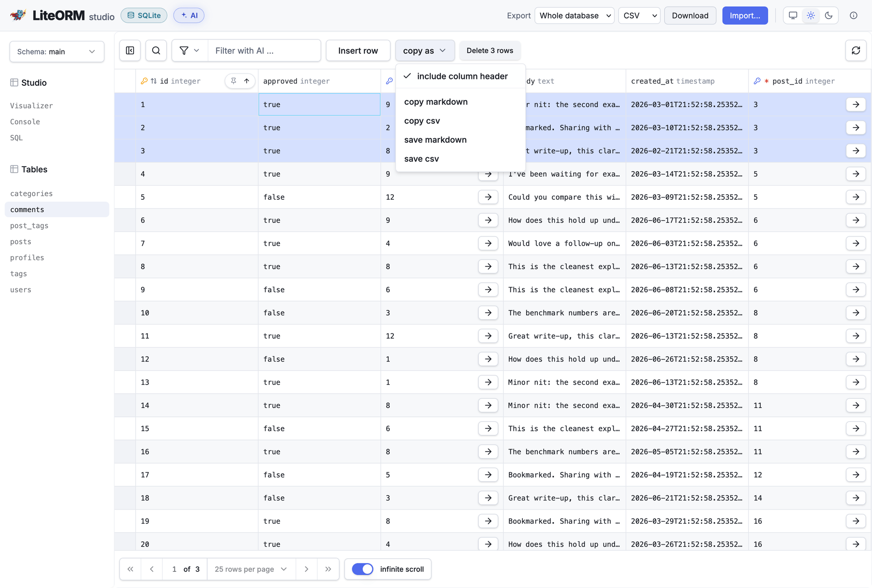
Task: Sort id column ascending arrow
Action: [247, 81]
